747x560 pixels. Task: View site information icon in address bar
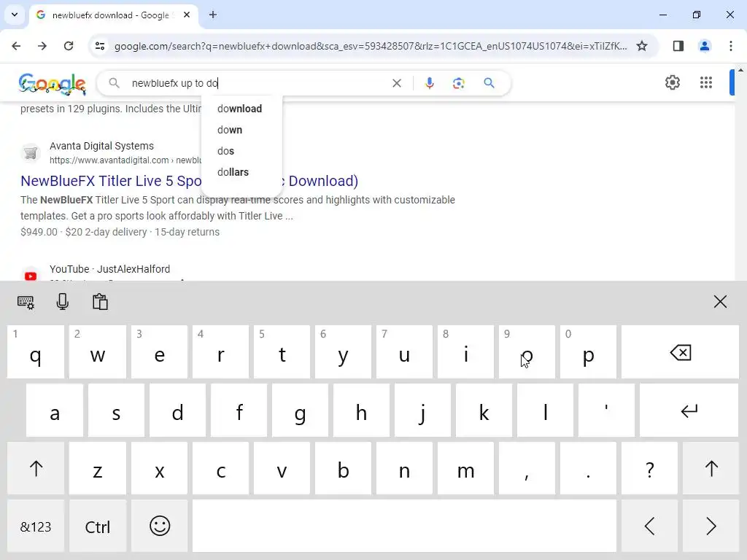[x=99, y=46]
